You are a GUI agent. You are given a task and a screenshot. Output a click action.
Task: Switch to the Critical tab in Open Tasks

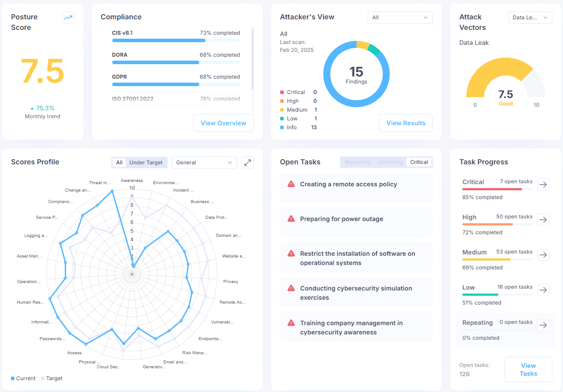(419, 162)
